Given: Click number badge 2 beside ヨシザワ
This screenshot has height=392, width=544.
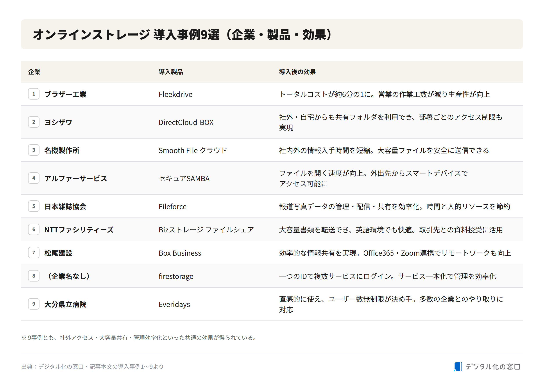Looking at the screenshot, I should [34, 122].
